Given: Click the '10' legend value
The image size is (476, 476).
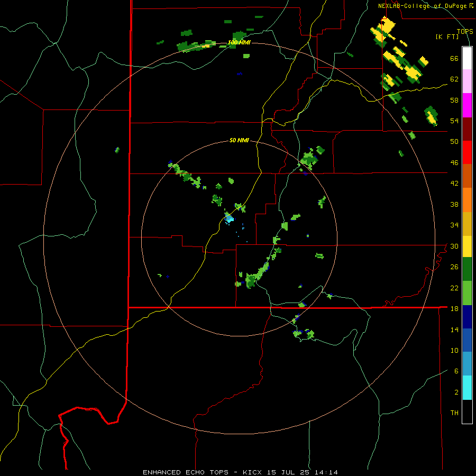Looking at the screenshot, I should 454,351.
